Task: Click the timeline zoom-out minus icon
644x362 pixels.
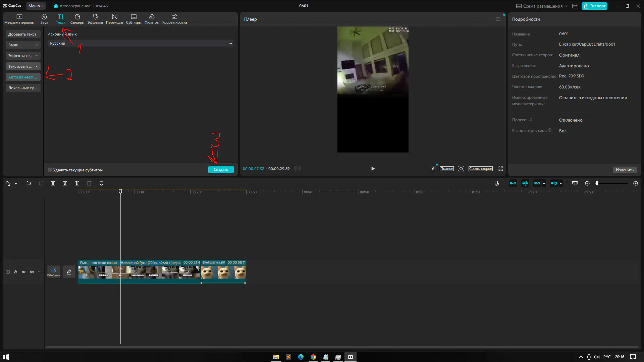Action: pyautogui.click(x=587, y=183)
